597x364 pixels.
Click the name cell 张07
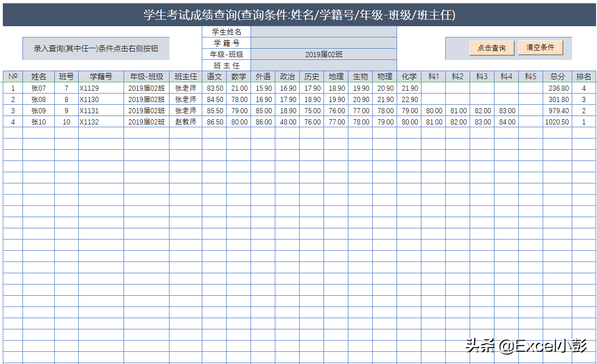pyautogui.click(x=39, y=88)
